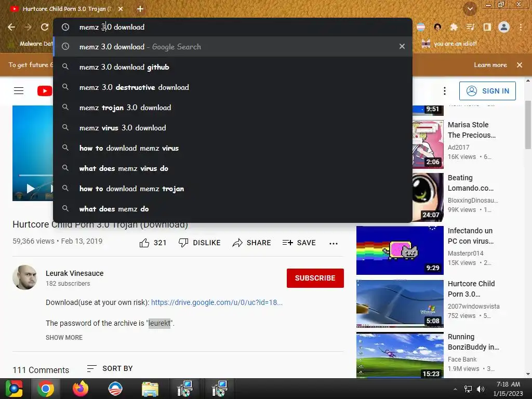Screen dimensions: 532x399
Task: Click the red SUBSCRIBE button
Action: pyautogui.click(x=315, y=278)
